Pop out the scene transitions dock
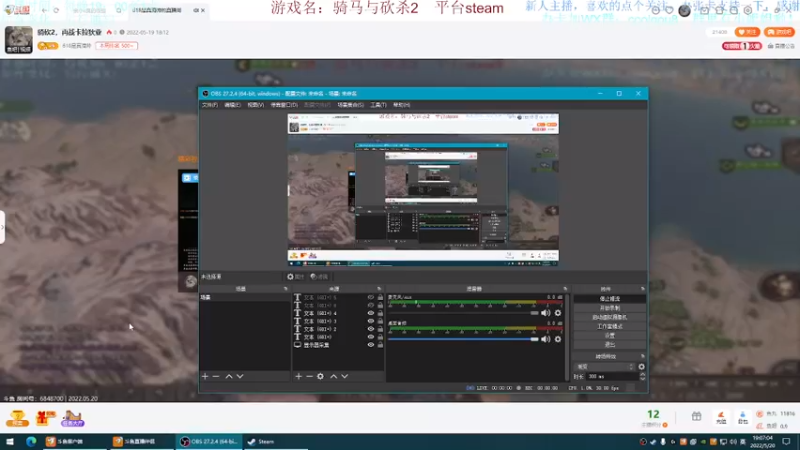800x450 pixels. click(642, 356)
